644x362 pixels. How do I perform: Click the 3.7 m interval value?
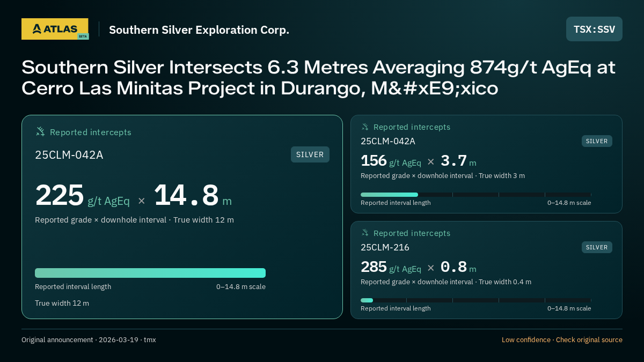pyautogui.click(x=458, y=161)
